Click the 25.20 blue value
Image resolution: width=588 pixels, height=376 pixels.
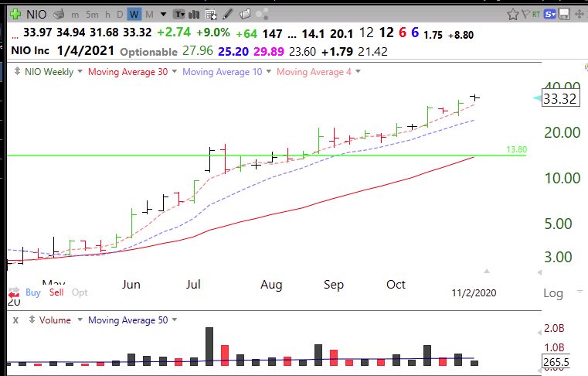point(233,52)
